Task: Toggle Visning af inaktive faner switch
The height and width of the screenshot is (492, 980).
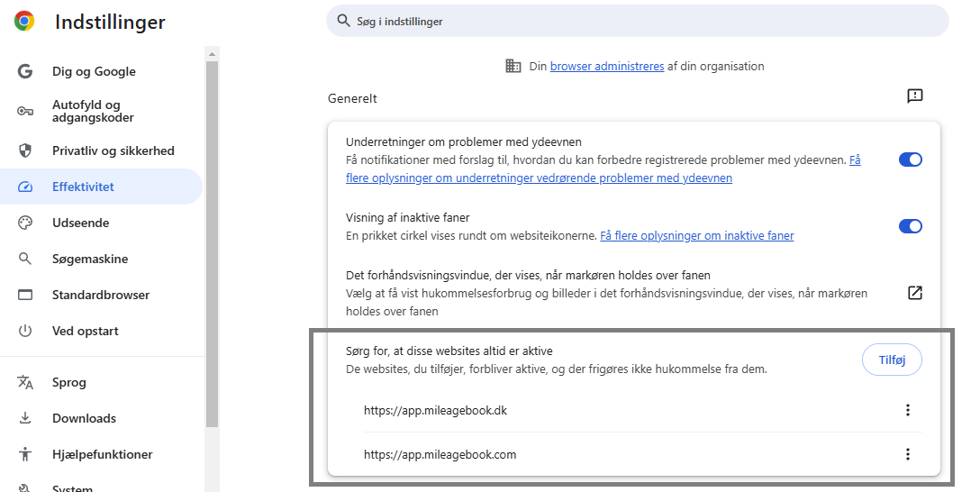Action: pyautogui.click(x=911, y=226)
